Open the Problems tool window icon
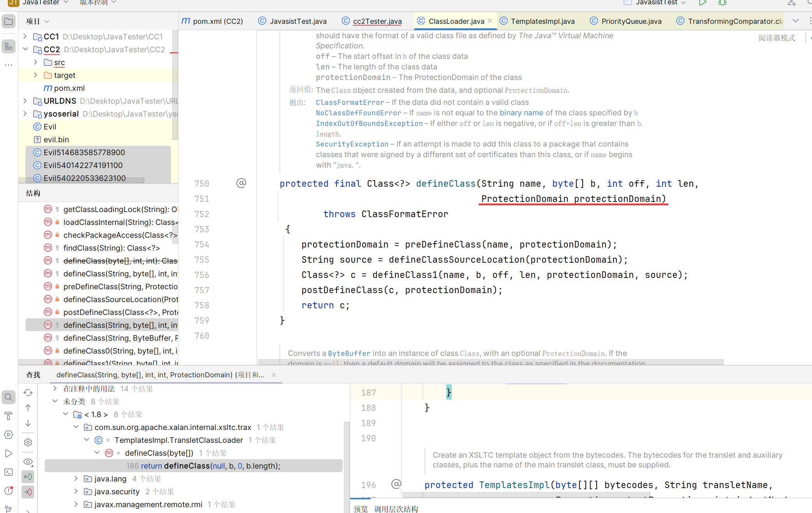The height and width of the screenshot is (513, 812). pyautogui.click(x=8, y=491)
